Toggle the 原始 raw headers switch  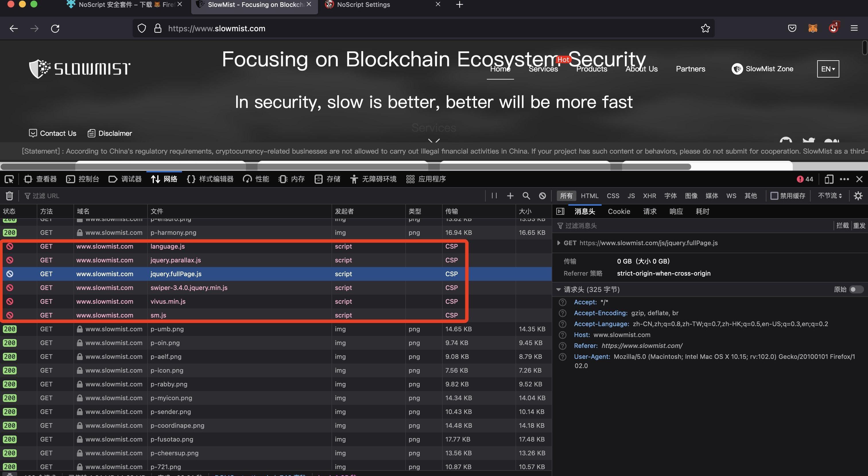(856, 290)
